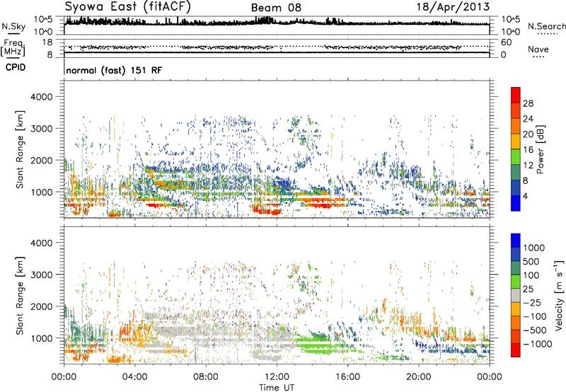Image resolution: width=566 pixels, height=392 pixels.
Task: Click the 'Time UT' axis label
Action: coord(277,388)
